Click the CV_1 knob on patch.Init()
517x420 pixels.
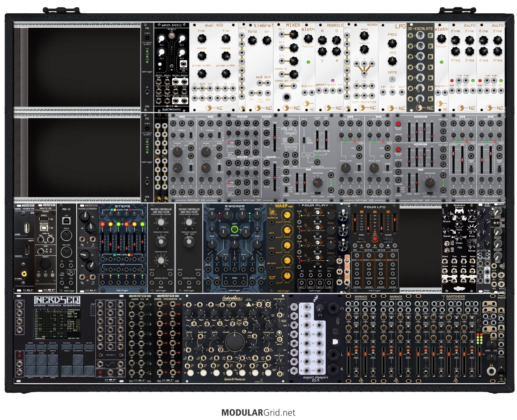point(162,39)
